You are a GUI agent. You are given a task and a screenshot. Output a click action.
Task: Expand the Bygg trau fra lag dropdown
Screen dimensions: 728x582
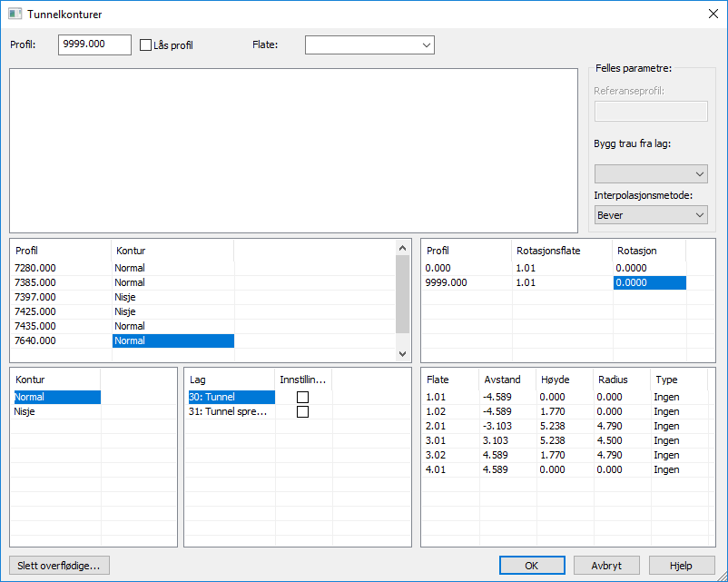(651, 173)
